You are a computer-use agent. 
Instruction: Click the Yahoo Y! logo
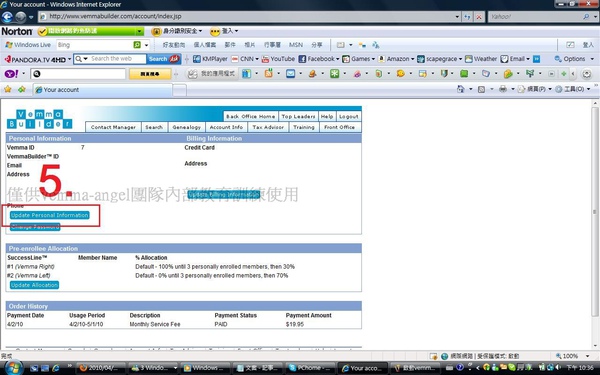[11, 73]
